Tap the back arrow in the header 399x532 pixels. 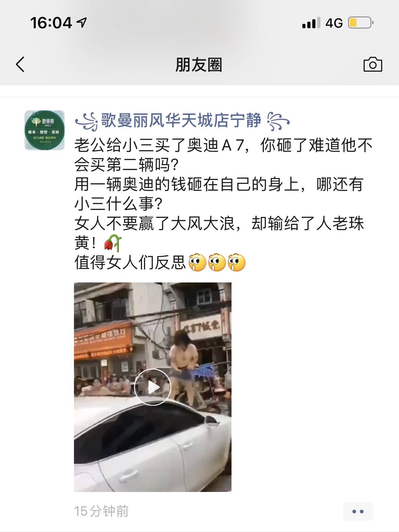pyautogui.click(x=20, y=65)
